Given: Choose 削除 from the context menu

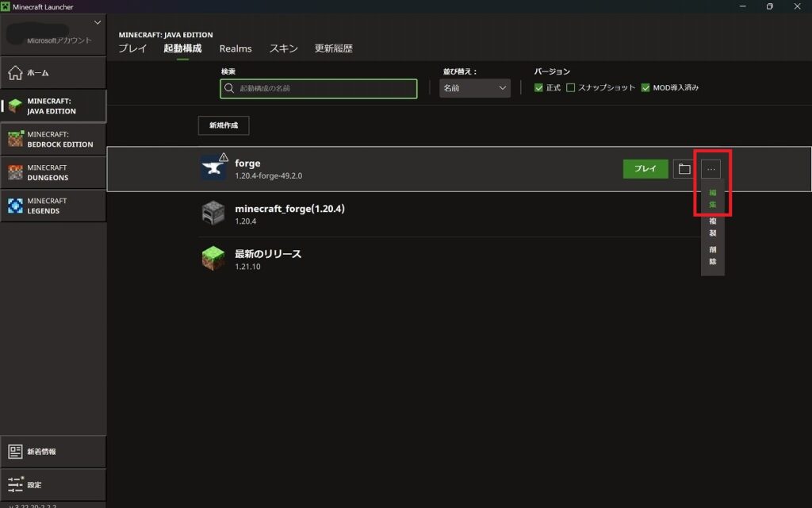Looking at the screenshot, I should [712, 256].
